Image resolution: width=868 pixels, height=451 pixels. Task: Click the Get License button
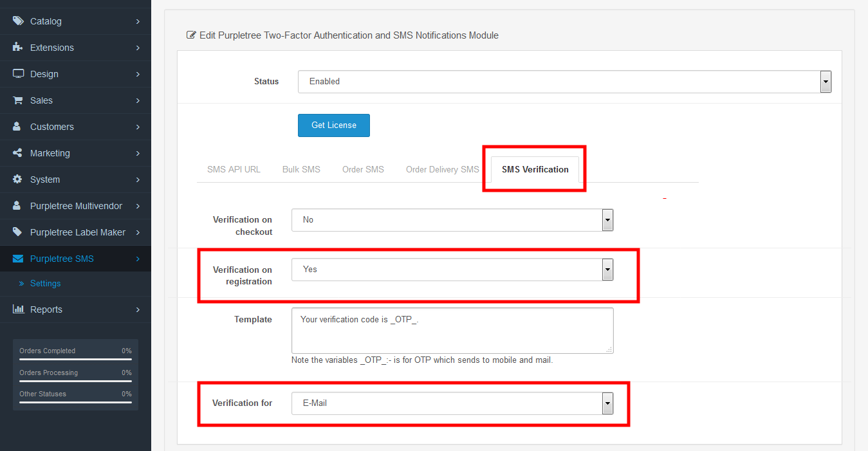[334, 125]
